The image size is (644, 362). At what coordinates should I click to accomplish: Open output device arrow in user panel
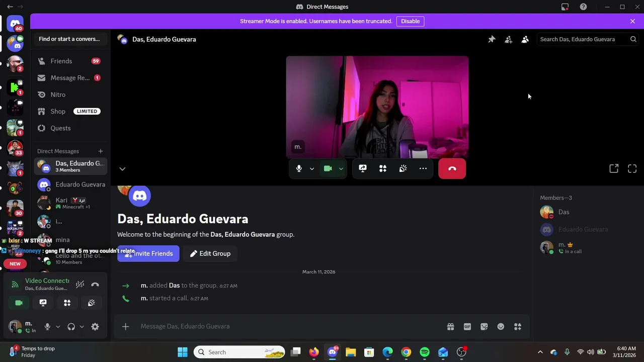[x=82, y=327]
